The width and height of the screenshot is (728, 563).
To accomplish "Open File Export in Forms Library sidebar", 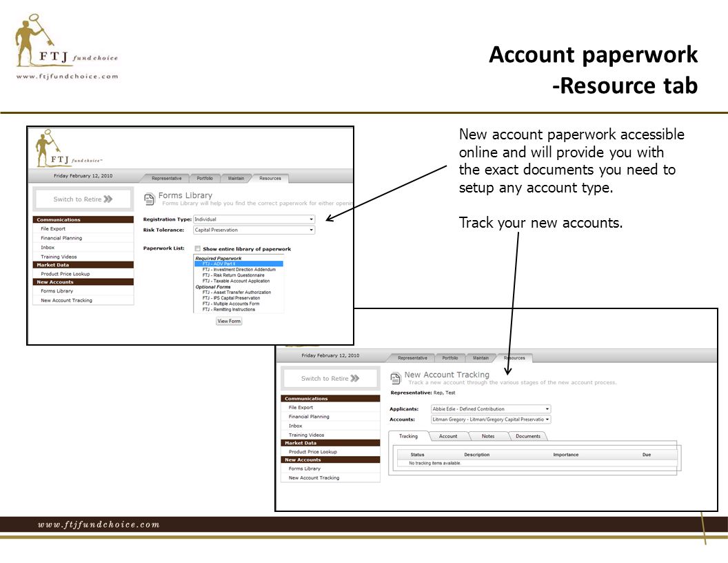I will tap(53, 228).
